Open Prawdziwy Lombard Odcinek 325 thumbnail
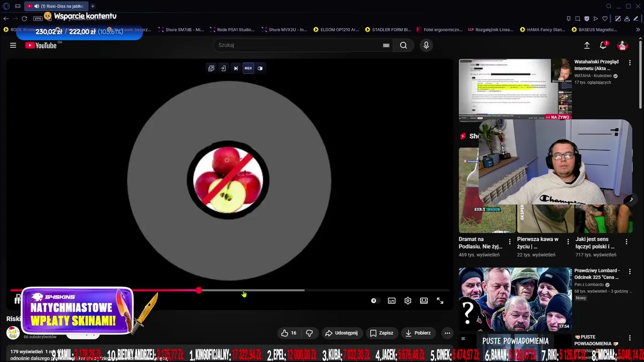The width and height of the screenshot is (644, 362). pos(515,299)
